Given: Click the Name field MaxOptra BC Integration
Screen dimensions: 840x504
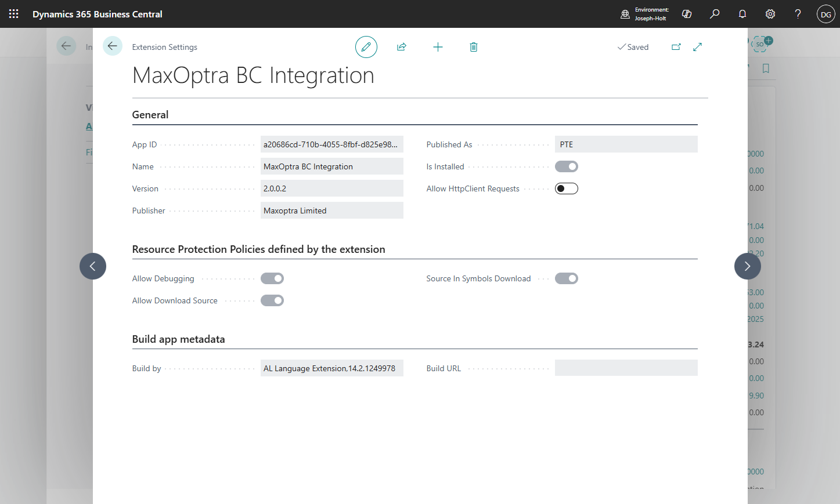Looking at the screenshot, I should [332, 166].
